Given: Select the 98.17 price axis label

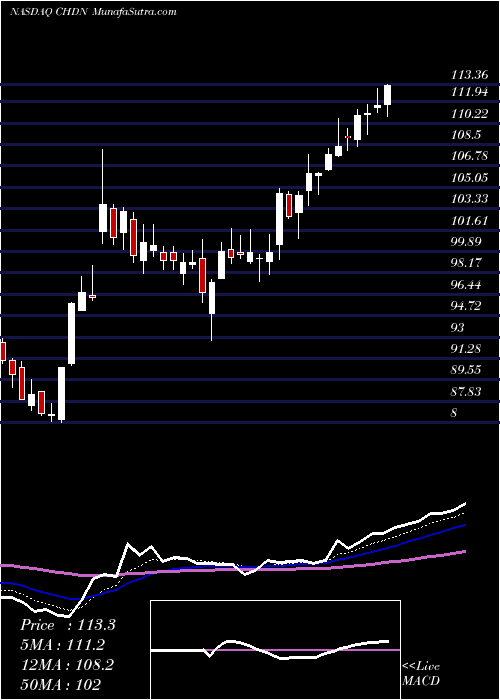Looking at the screenshot, I should click(467, 263).
